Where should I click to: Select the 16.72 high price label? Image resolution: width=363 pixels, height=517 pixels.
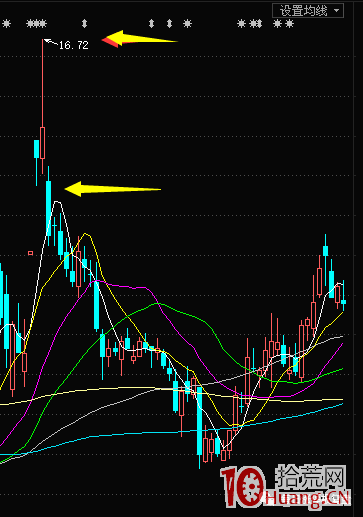pyautogui.click(x=74, y=45)
